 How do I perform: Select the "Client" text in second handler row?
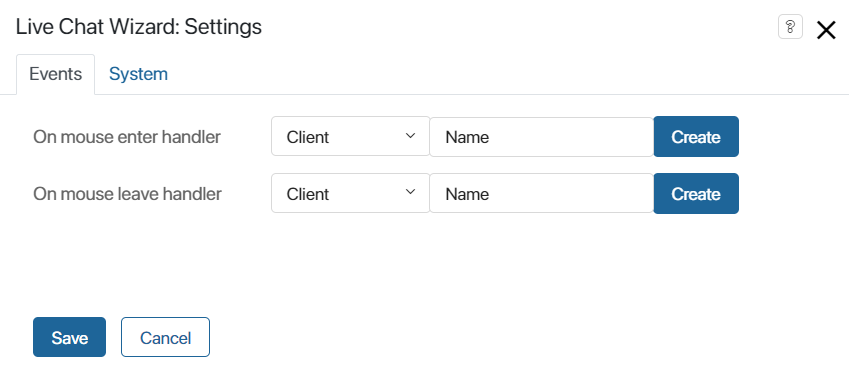[308, 194]
